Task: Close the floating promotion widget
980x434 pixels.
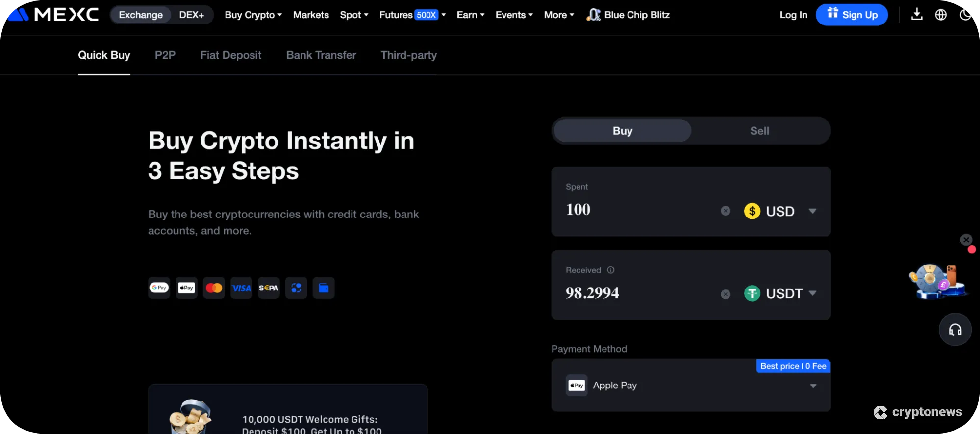Action: click(966, 240)
